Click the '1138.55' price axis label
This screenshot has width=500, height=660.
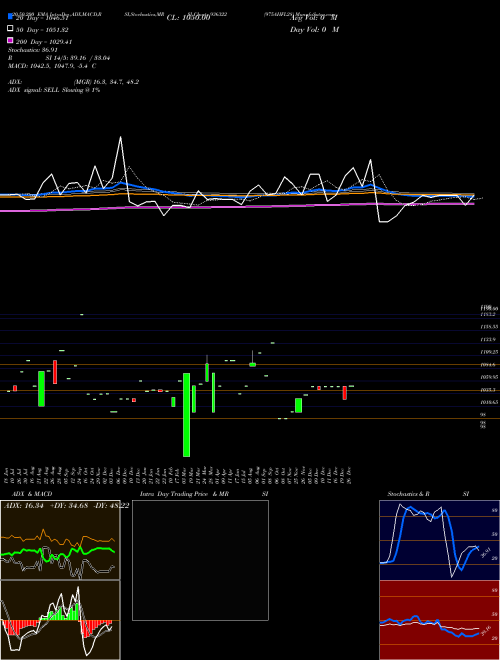pos(489,326)
